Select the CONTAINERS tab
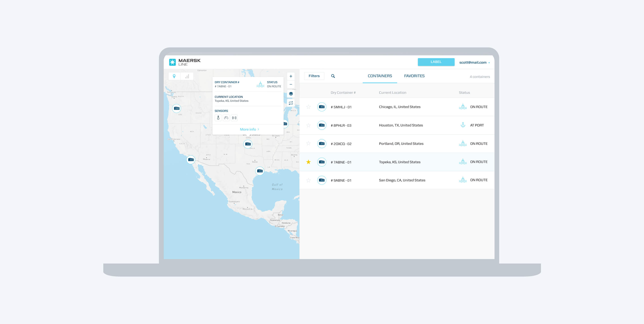 point(379,76)
